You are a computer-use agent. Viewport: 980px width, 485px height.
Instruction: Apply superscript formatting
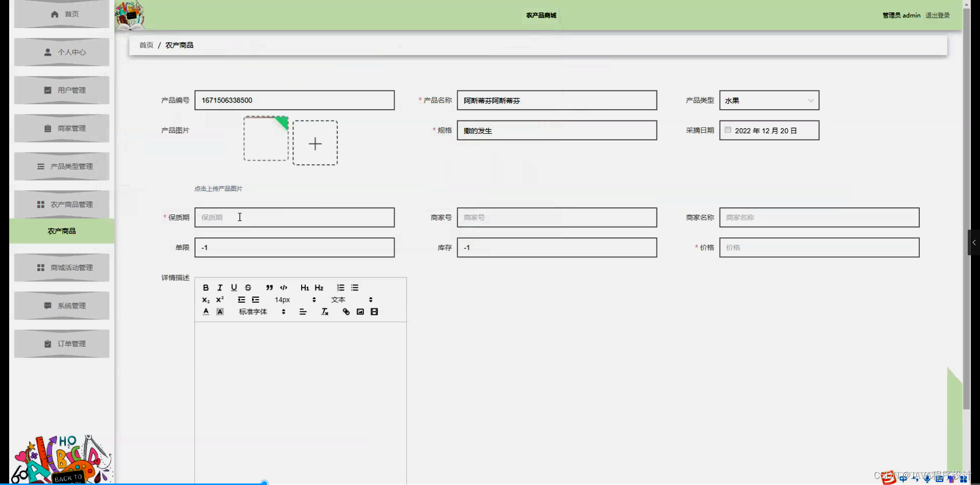pyautogui.click(x=220, y=300)
